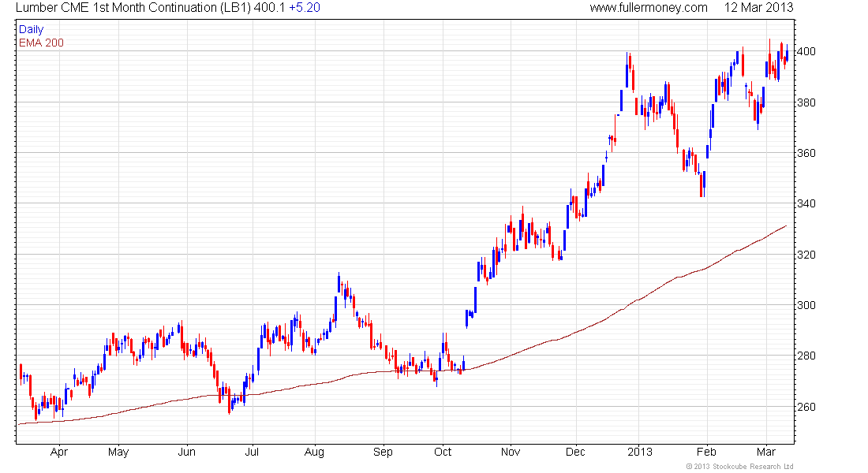The width and height of the screenshot is (868, 473).
Task: Click the 400 price level label
Action: tap(810, 52)
